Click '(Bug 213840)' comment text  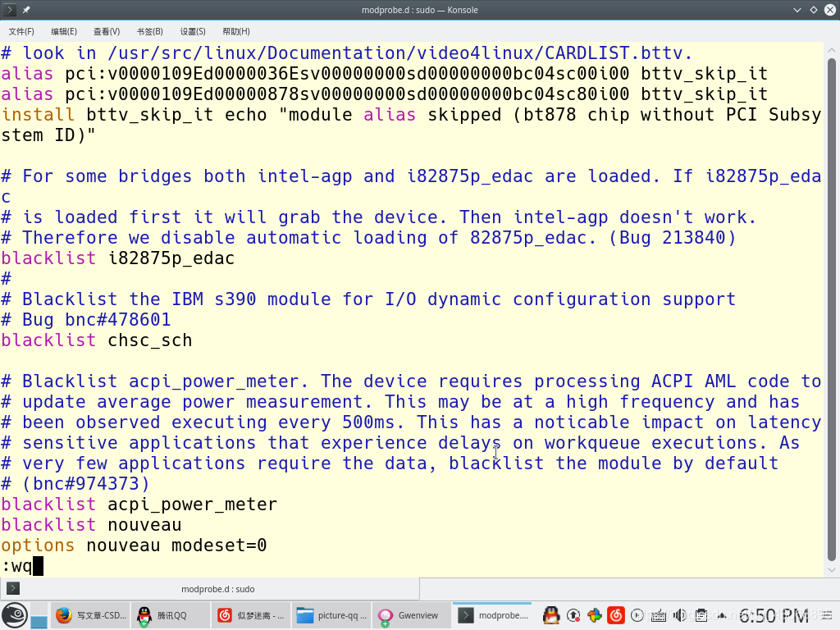673,238
